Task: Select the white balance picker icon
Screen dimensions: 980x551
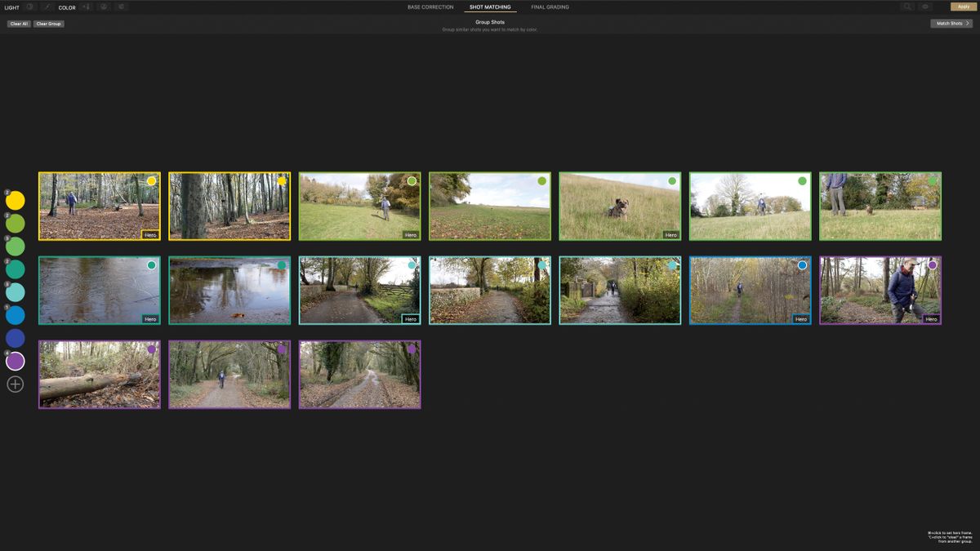Action: tap(103, 7)
